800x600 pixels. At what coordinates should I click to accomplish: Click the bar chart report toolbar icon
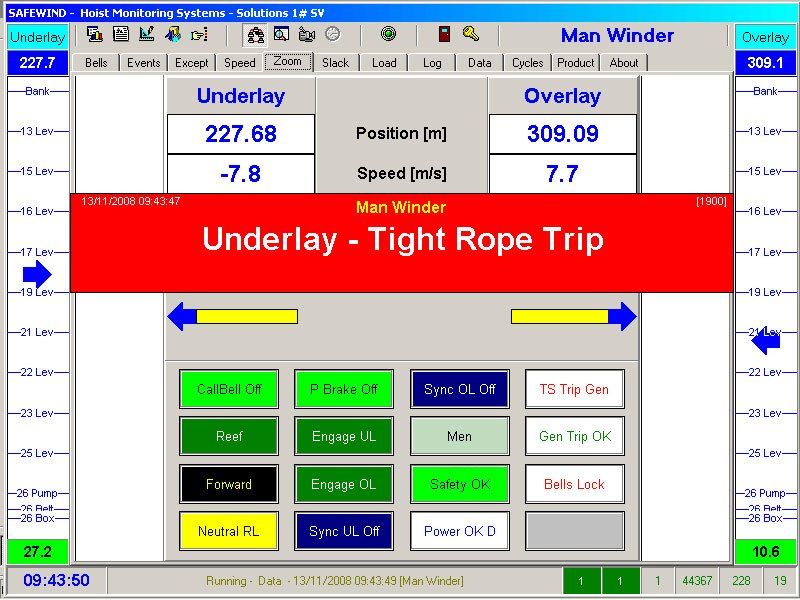[95, 35]
